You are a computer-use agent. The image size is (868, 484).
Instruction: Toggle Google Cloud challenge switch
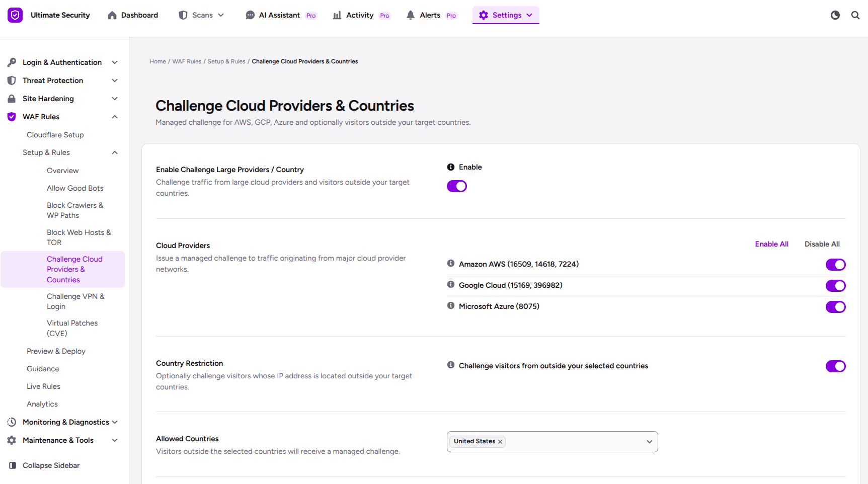pos(836,286)
